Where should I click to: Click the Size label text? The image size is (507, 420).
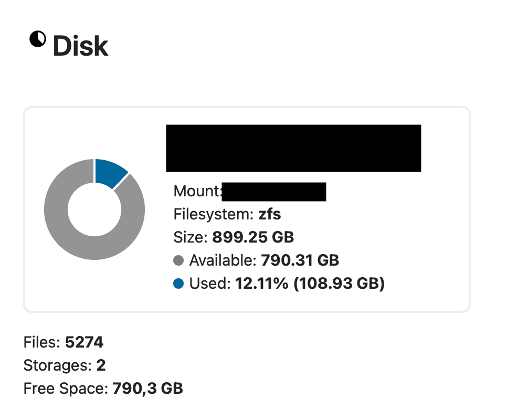[x=190, y=237]
